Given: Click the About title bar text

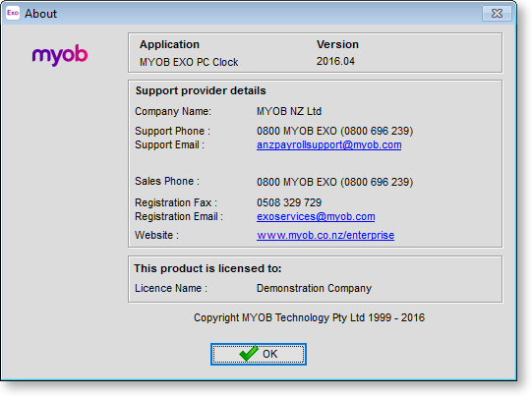Looking at the screenshot, I should tap(40, 14).
